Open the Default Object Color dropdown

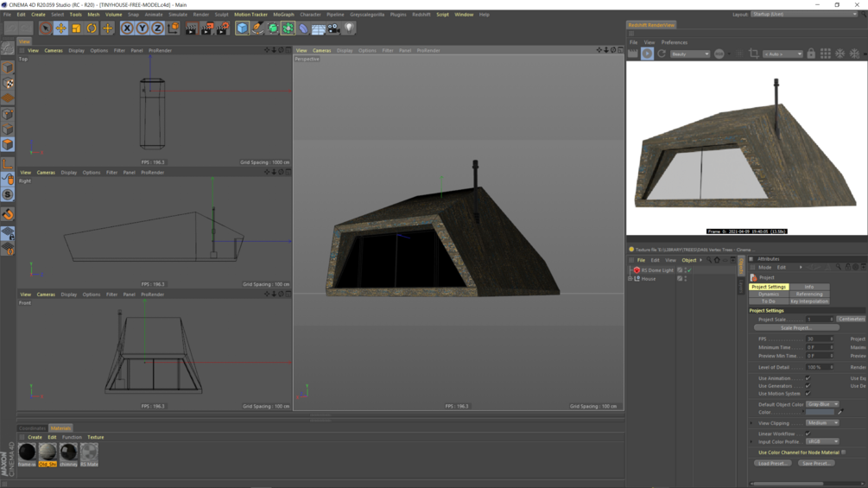pyautogui.click(x=822, y=404)
